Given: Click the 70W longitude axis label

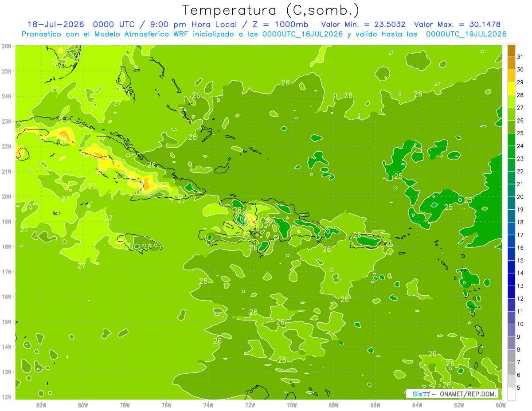Looking at the screenshot, I should click(x=292, y=405).
